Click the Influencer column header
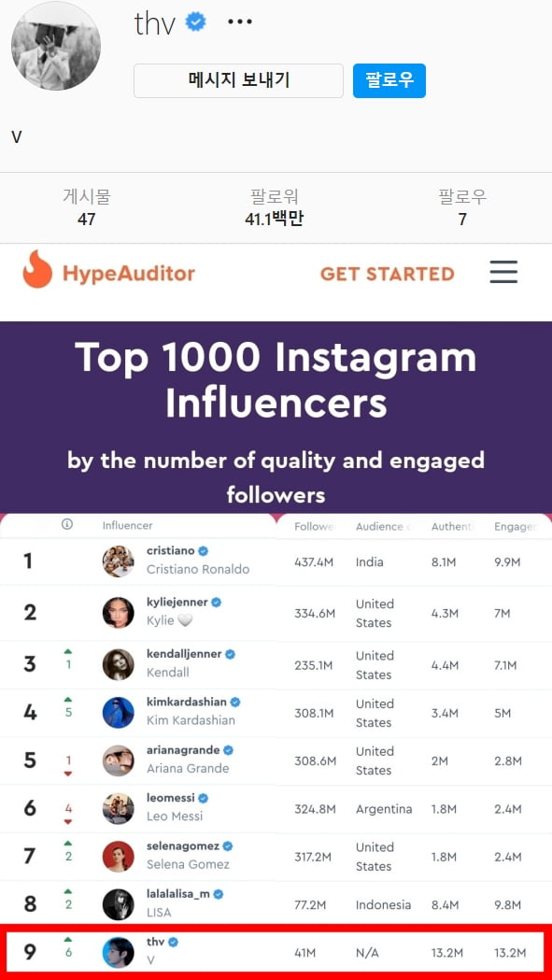This screenshot has height=980, width=552. [x=128, y=526]
